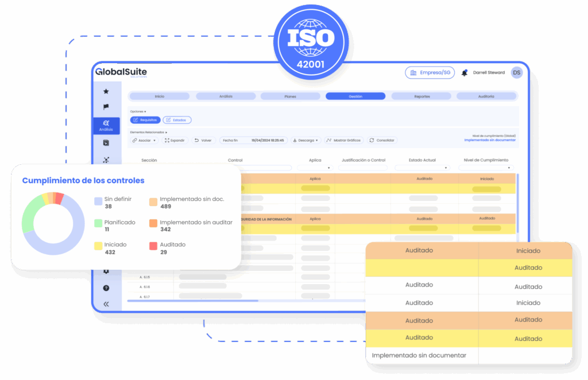
Task: Open the help question mark icon
Action: pos(106,288)
